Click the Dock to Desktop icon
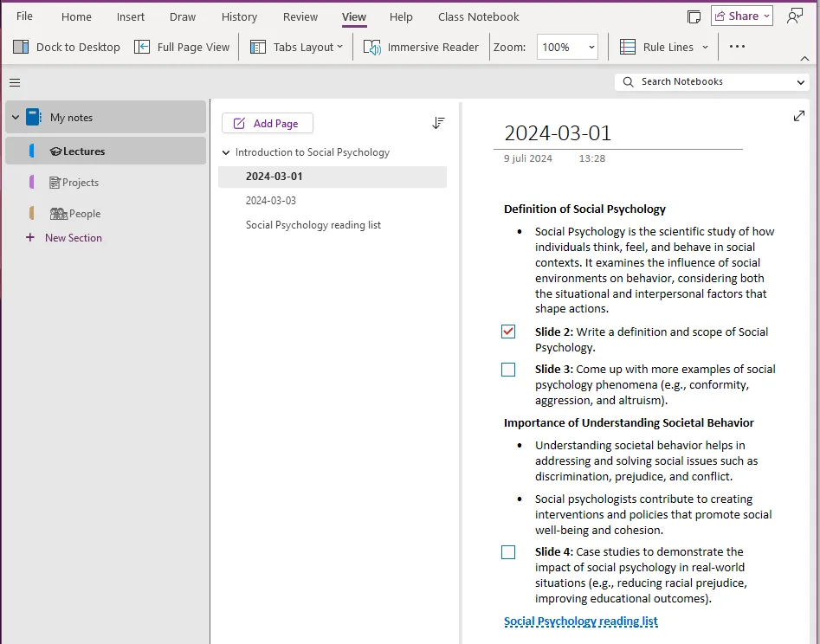Screen dimensions: 820x644 click(x=22, y=47)
